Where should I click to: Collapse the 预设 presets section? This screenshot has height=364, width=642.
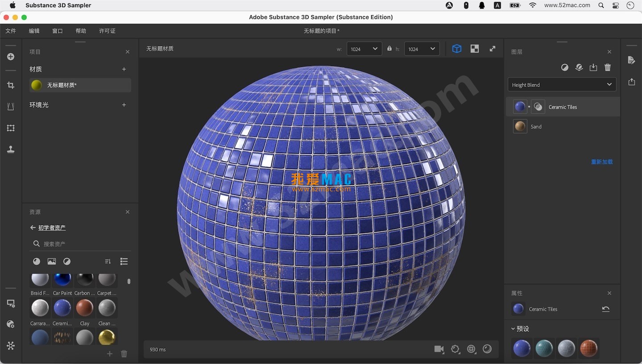tap(513, 329)
